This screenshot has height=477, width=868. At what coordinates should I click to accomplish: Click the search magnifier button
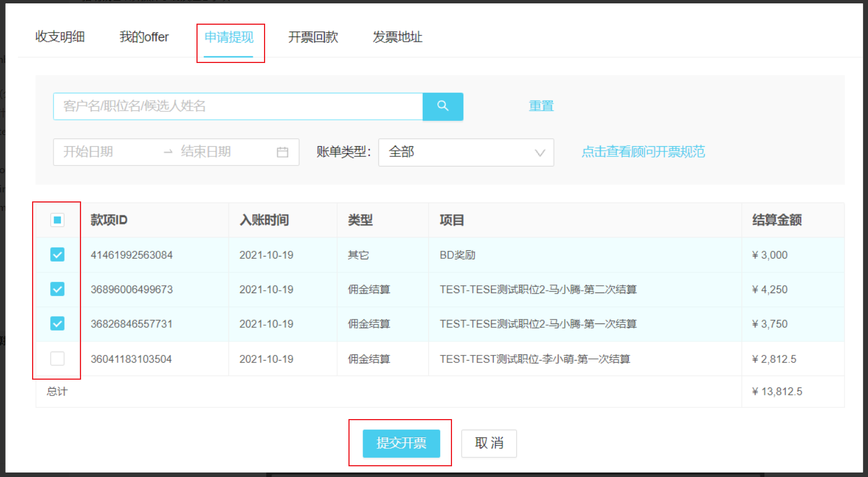[442, 106]
